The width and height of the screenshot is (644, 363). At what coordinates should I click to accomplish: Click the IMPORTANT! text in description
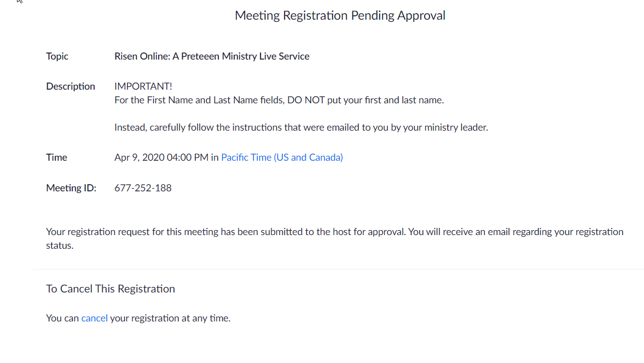click(x=143, y=86)
